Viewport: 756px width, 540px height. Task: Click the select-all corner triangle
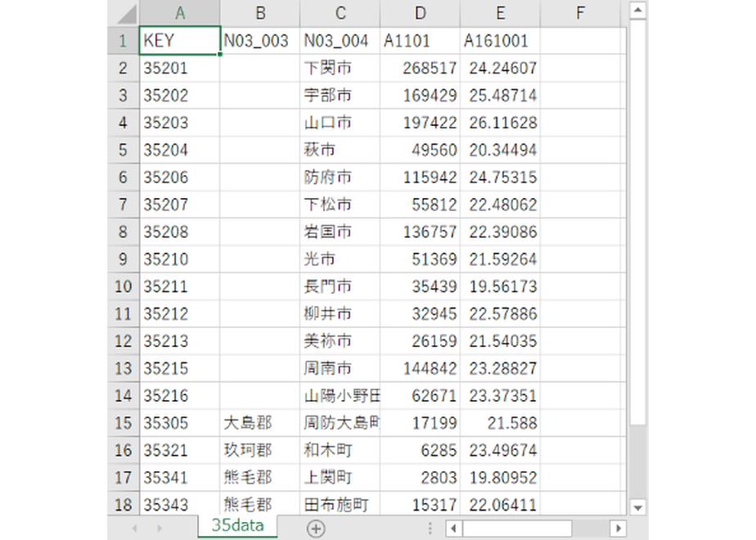(126, 15)
